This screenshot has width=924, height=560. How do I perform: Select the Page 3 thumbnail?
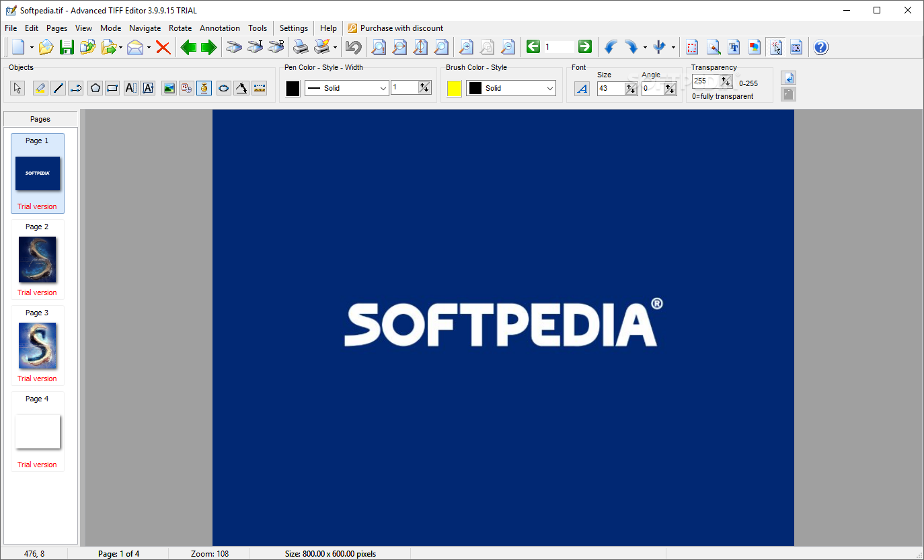coord(38,346)
